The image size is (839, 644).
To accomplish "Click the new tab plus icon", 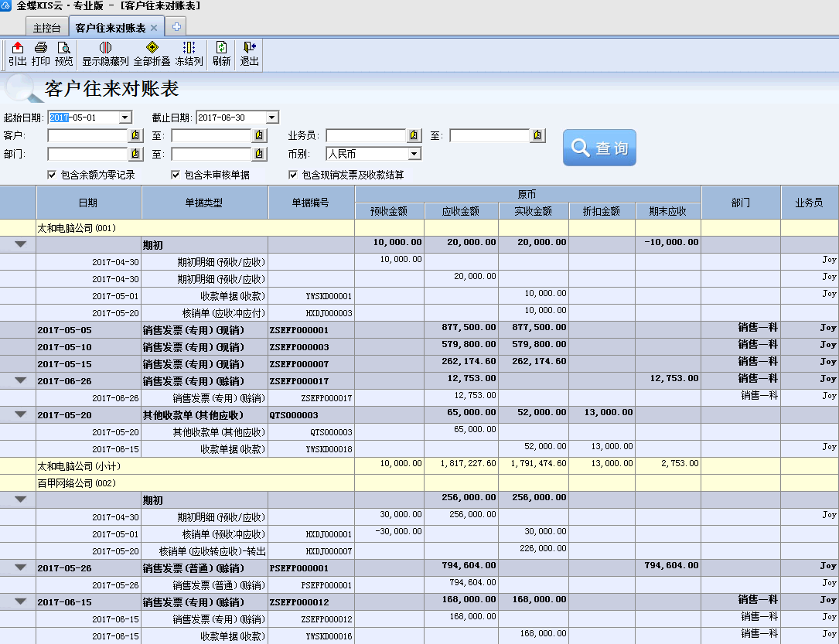I will click(176, 26).
